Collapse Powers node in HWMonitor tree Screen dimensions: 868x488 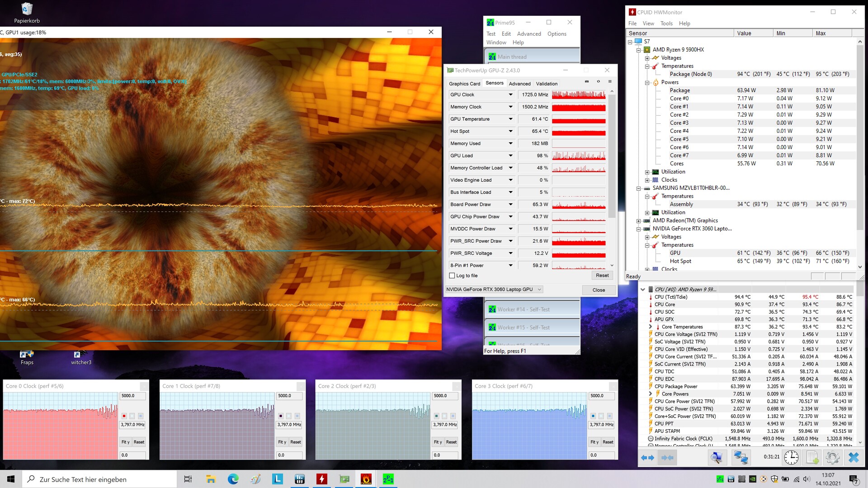647,82
